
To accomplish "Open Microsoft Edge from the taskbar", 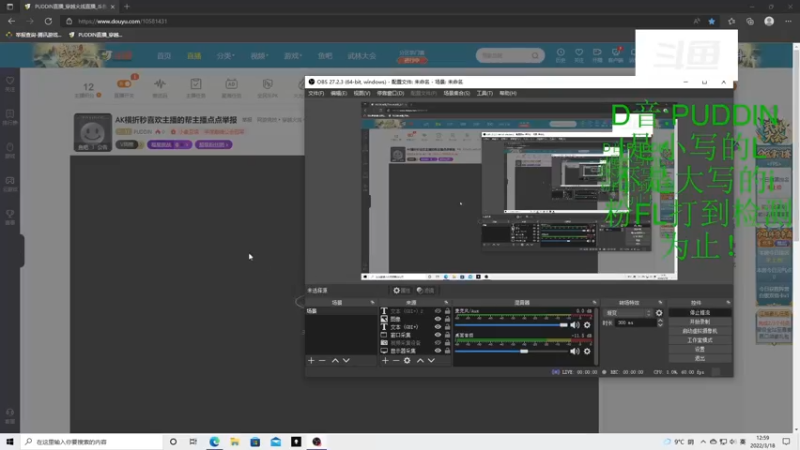I will [214, 441].
